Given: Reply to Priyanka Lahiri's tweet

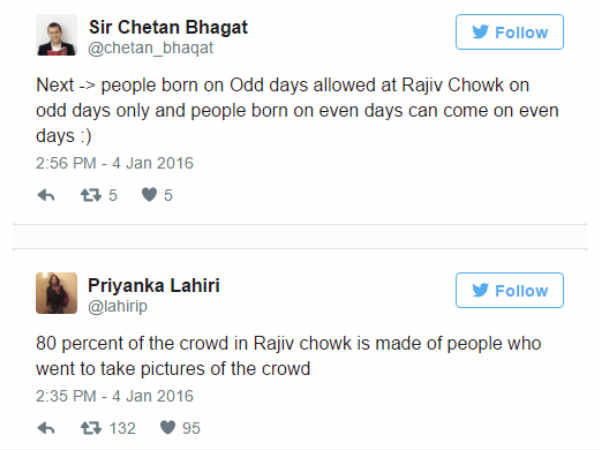Looking at the screenshot, I should click(x=46, y=428).
